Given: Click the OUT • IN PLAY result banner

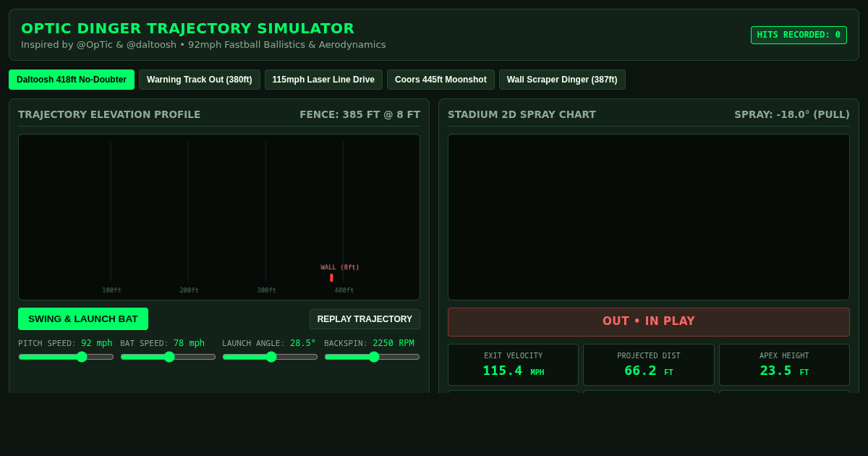Looking at the screenshot, I should 649,321.
